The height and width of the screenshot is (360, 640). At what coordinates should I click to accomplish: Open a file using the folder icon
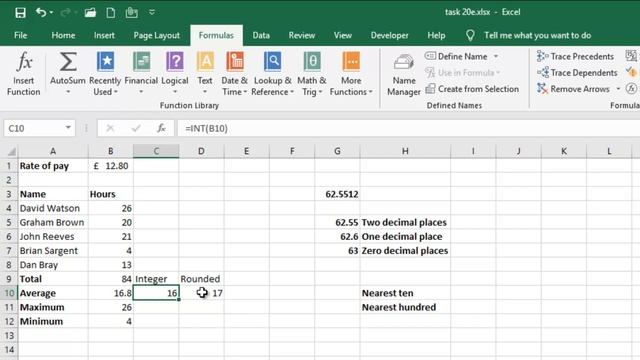(x=90, y=13)
